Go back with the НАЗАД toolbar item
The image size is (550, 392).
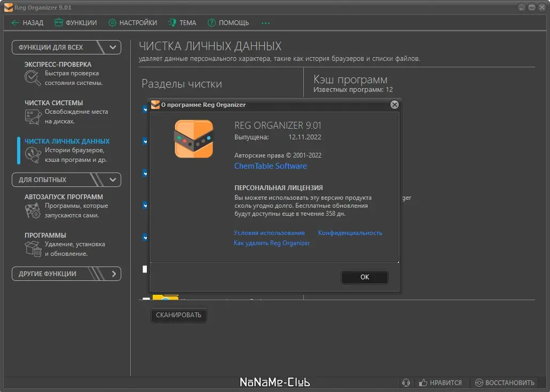[27, 23]
